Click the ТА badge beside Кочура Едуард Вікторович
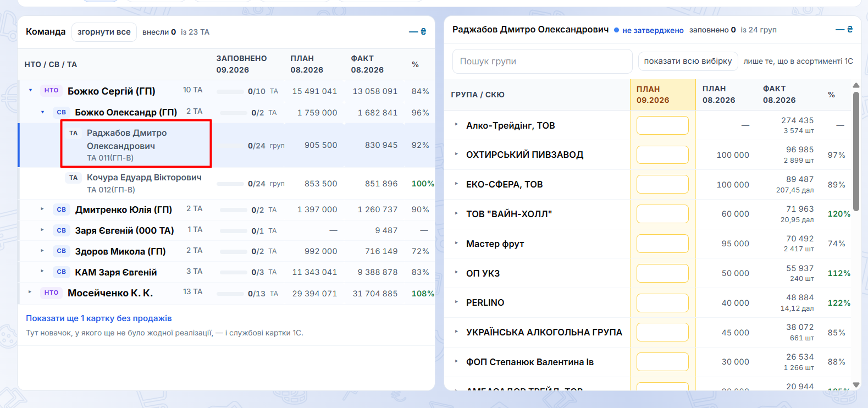868x408 pixels. [74, 178]
